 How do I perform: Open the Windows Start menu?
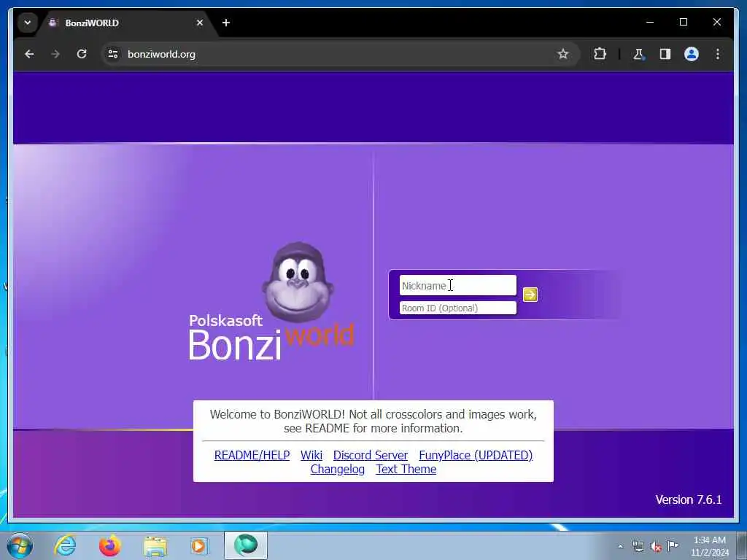click(20, 545)
